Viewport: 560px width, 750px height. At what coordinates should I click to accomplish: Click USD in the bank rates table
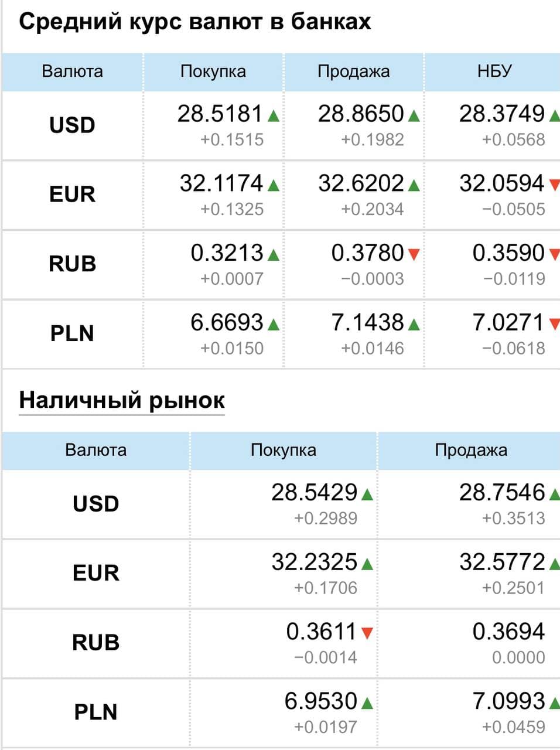pos(72,125)
